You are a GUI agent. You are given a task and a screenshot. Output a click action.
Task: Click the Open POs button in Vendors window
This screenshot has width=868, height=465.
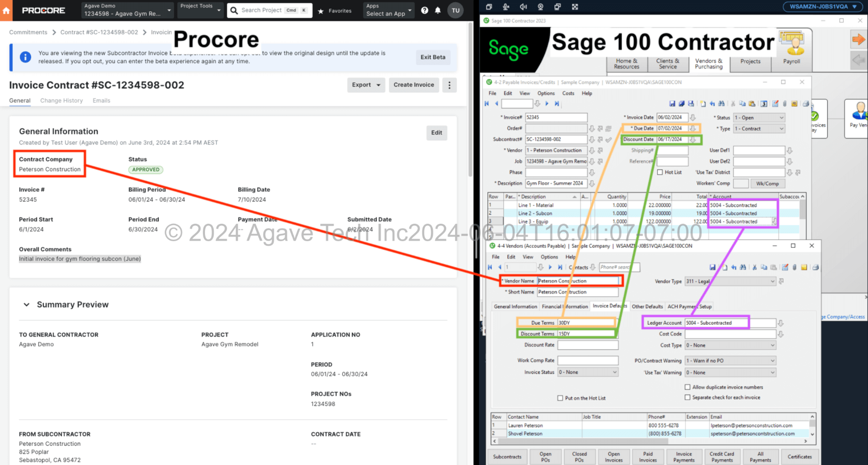[x=545, y=457]
